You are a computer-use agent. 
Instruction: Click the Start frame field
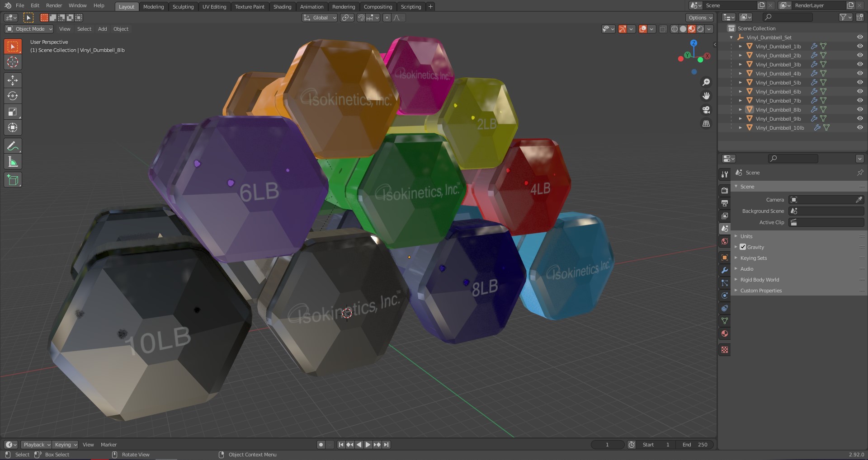pyautogui.click(x=656, y=445)
